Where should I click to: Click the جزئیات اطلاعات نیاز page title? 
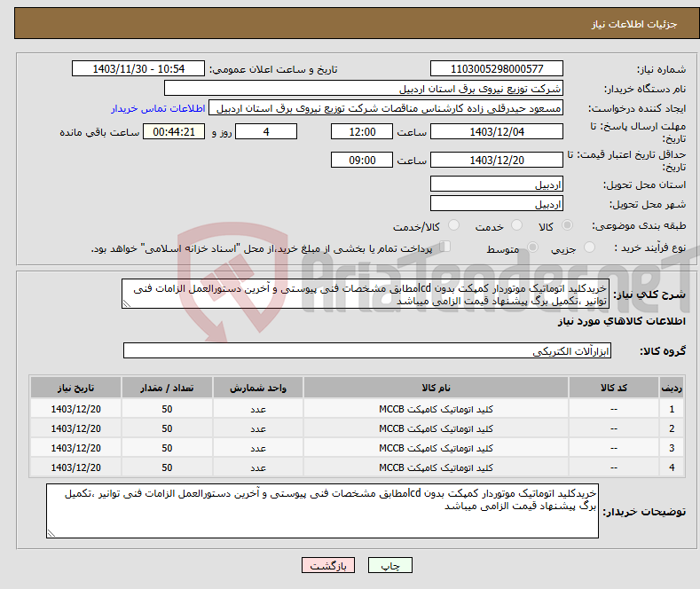(x=634, y=24)
